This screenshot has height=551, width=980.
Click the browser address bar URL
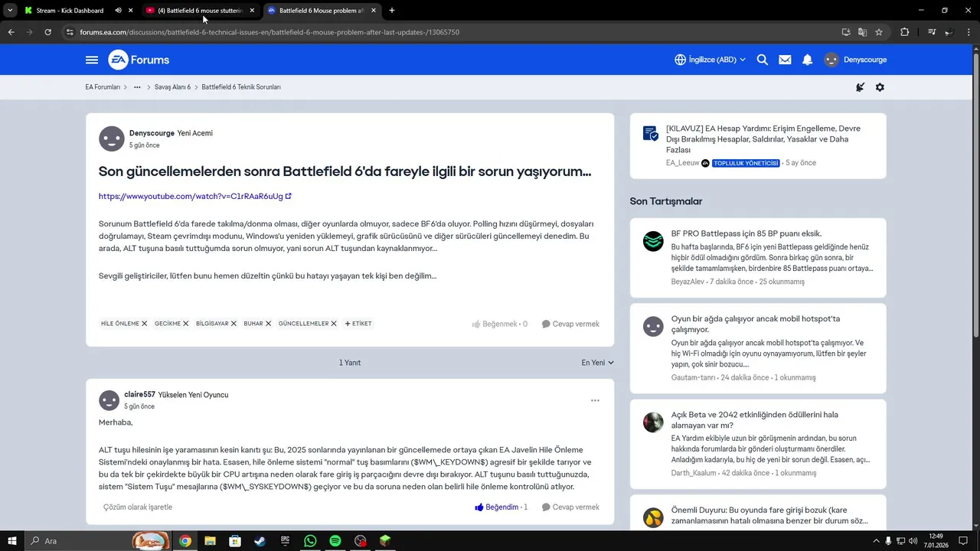pos(269,32)
